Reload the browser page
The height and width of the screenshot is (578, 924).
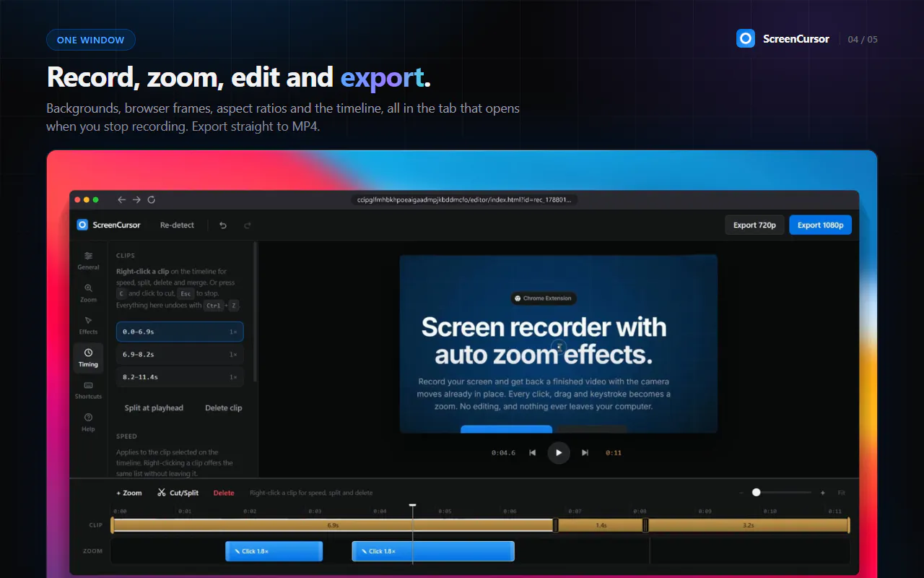tap(151, 199)
